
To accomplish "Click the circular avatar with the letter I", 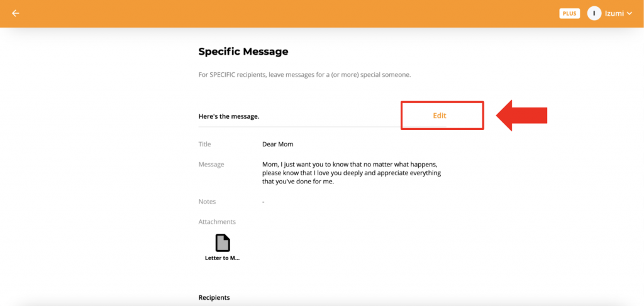I will (x=594, y=14).
